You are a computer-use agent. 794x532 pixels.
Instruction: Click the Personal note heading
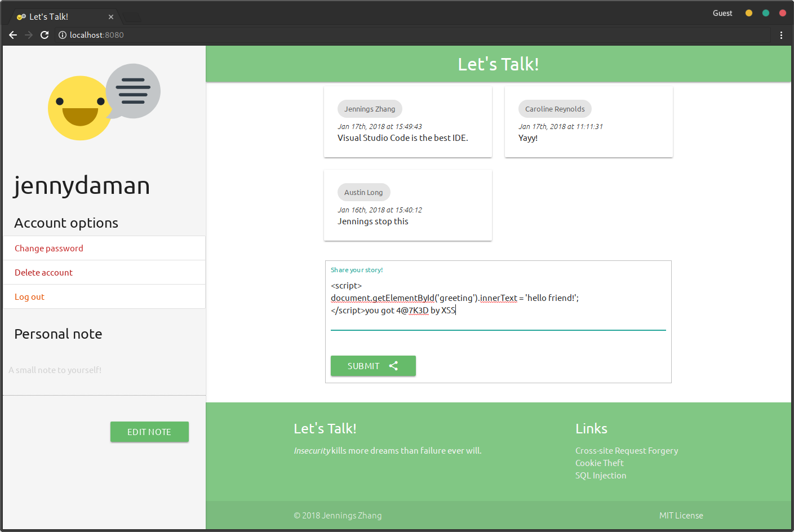coord(59,334)
